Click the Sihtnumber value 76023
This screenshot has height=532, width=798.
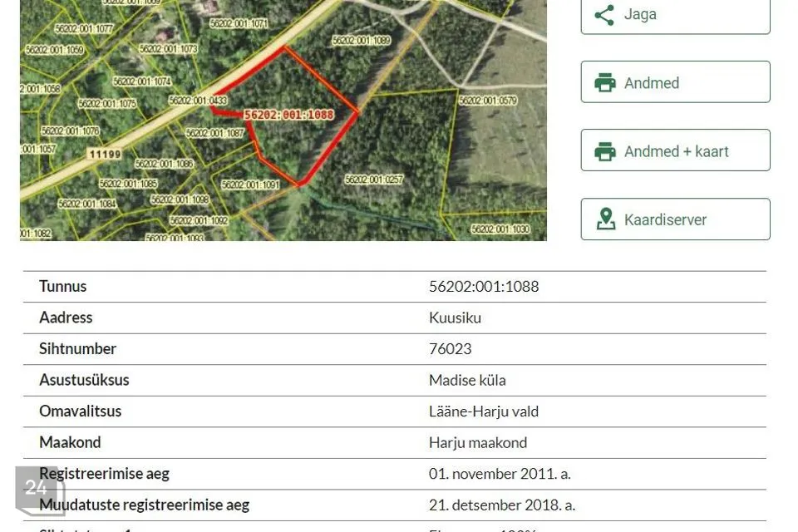[x=450, y=349]
